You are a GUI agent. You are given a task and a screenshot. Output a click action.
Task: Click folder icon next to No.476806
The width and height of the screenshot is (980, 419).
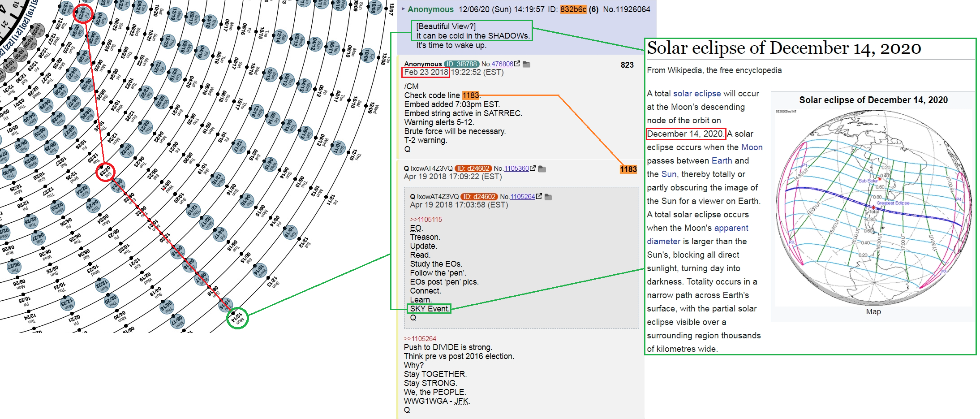527,65
